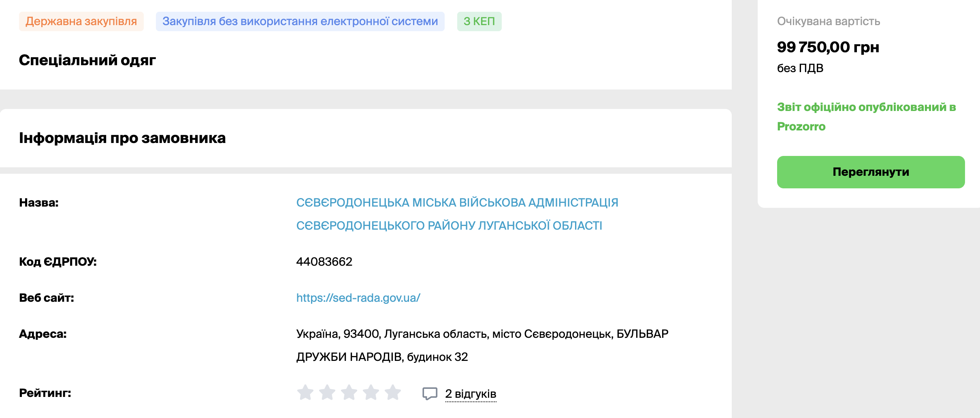Click the ЄДРПОУ code 44083662
Viewport: 980px width, 418px height.
[x=324, y=262]
